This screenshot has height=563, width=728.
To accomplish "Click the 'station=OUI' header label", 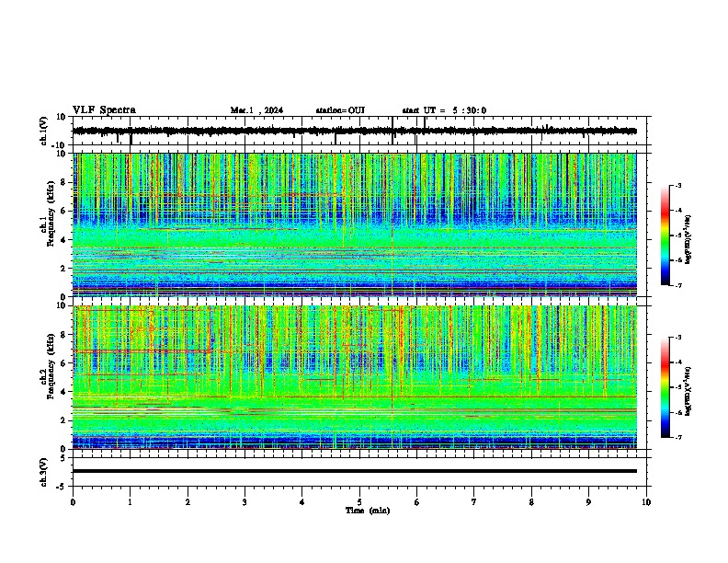I will coord(340,110).
